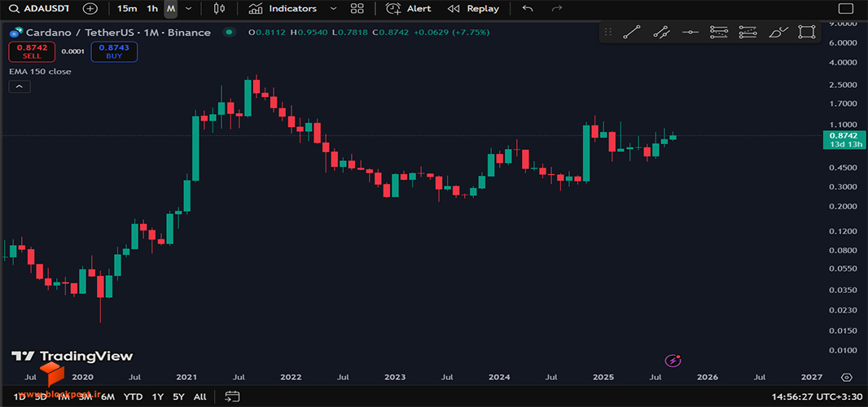Select the 5Y date range
This screenshot has width=868, height=407.
pyautogui.click(x=178, y=396)
